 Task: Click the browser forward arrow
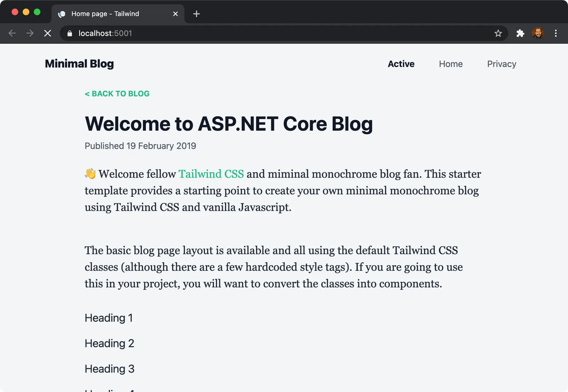pos(30,33)
